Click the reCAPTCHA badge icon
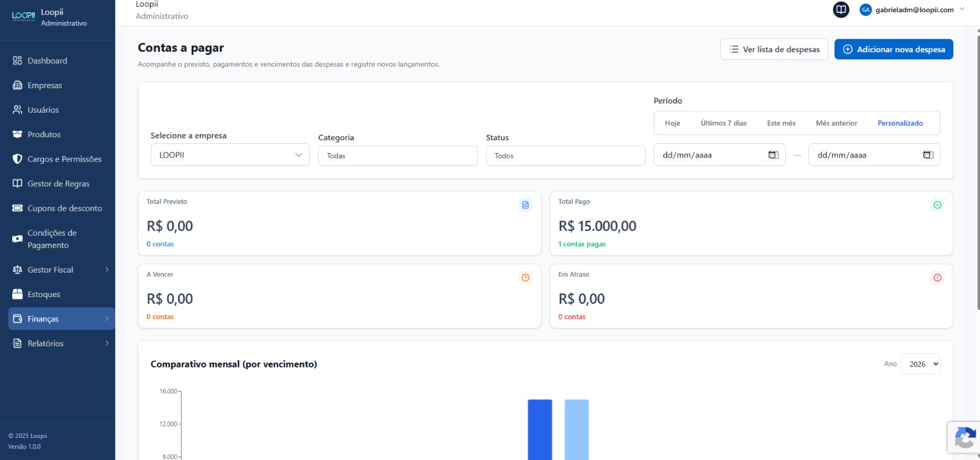Screen dimensions: 980x460 [965, 439]
